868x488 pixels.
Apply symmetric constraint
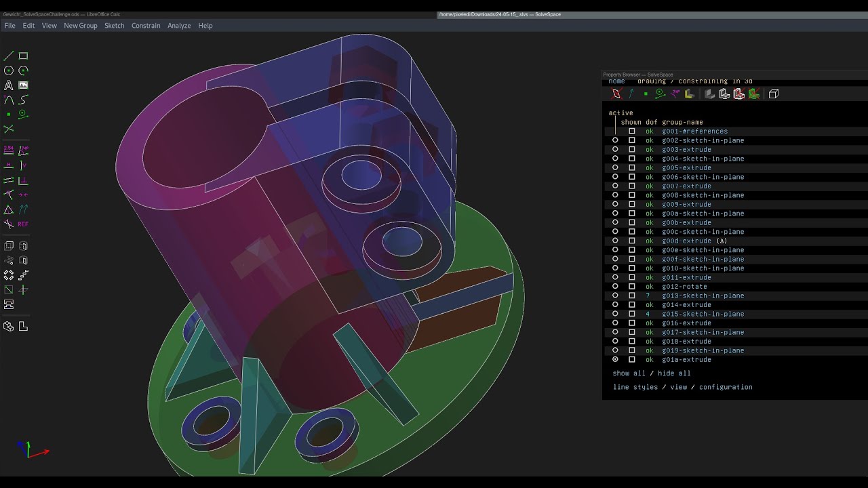[23, 195]
